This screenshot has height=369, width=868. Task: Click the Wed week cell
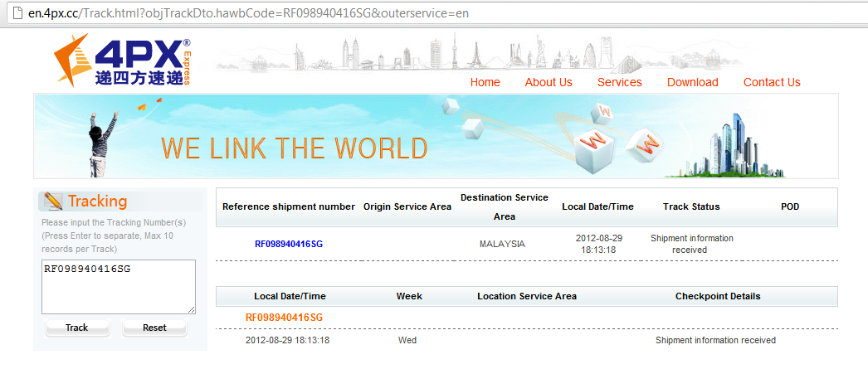point(407,340)
